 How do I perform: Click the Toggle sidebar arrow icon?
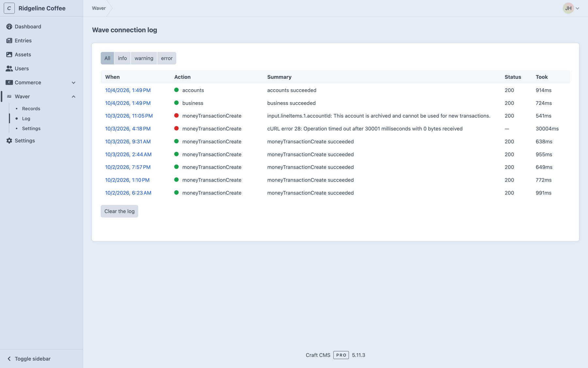[9, 359]
